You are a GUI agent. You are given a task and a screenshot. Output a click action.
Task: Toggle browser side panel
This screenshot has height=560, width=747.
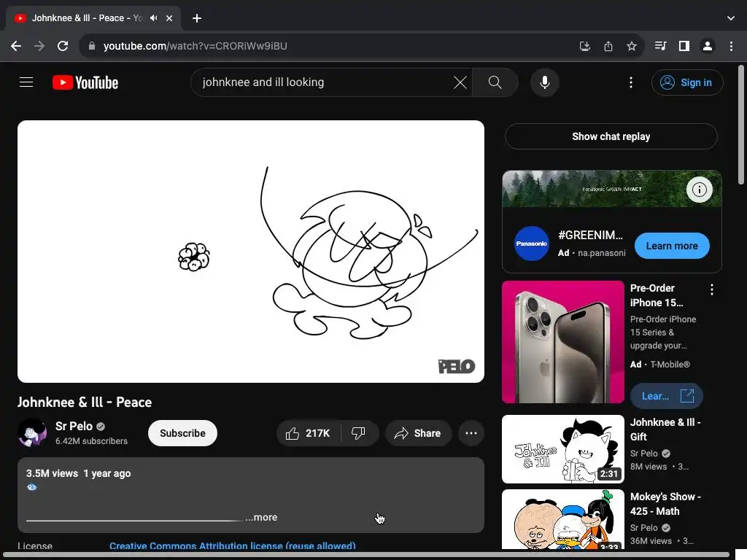(684, 46)
